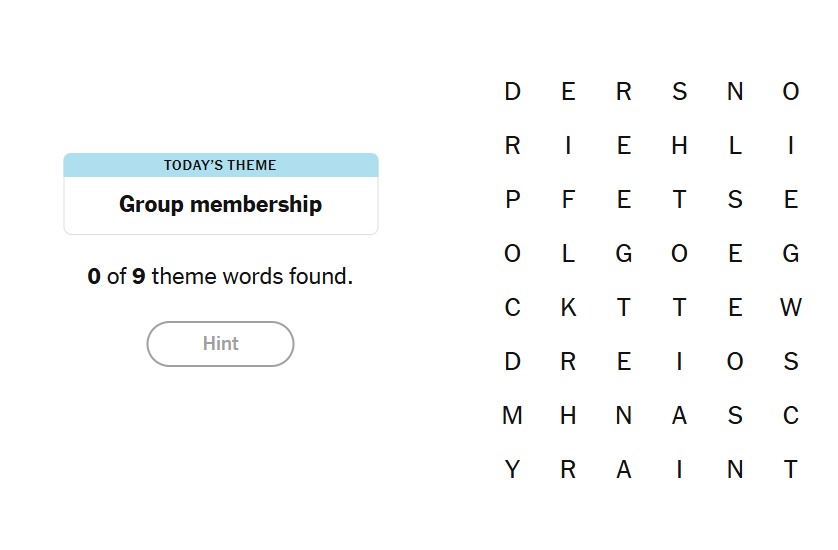The width and height of the screenshot is (838, 550).
Task: Select the N in the top row
Action: click(735, 92)
